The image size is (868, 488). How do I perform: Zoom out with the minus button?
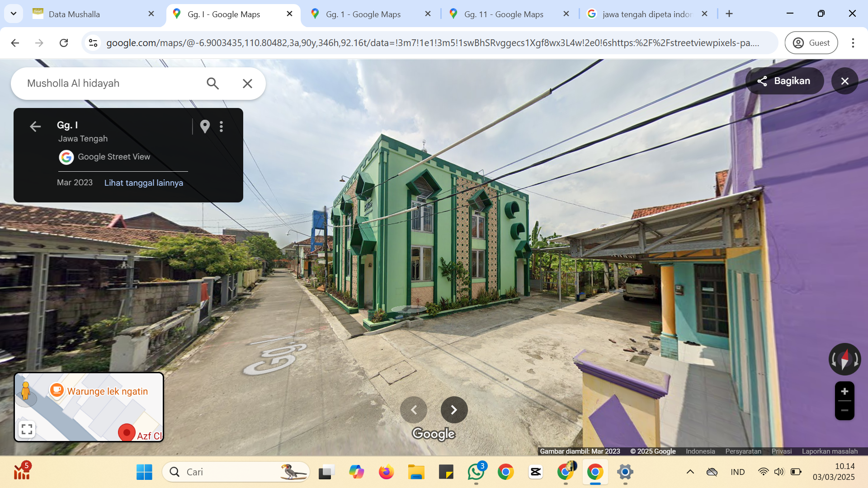click(844, 410)
